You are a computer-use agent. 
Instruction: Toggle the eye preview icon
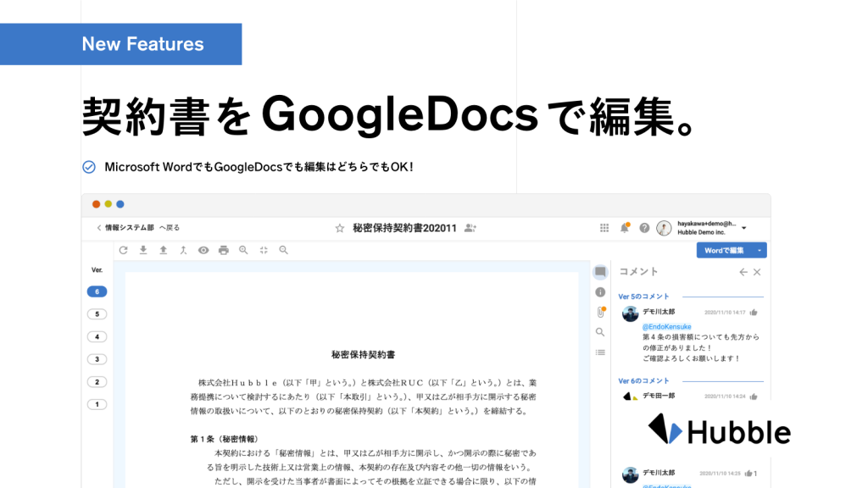(x=203, y=250)
